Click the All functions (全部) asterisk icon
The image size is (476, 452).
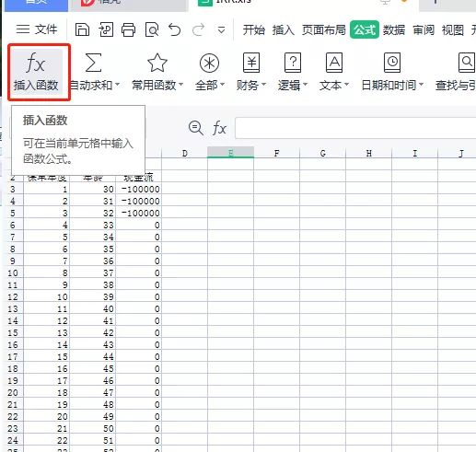pyautogui.click(x=209, y=64)
